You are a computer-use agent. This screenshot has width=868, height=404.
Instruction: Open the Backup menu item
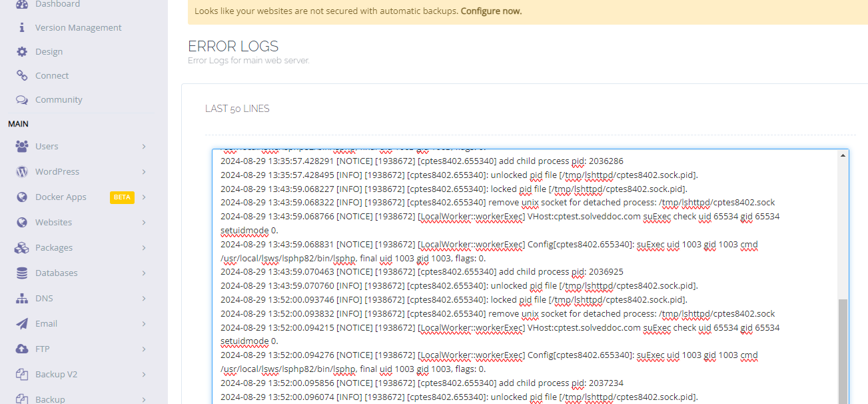(x=51, y=398)
